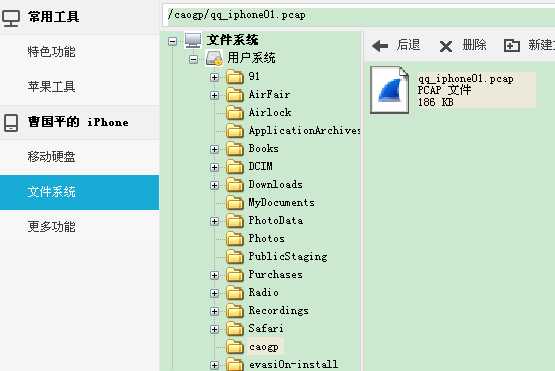Click the X delete icon for 删除

point(446,46)
